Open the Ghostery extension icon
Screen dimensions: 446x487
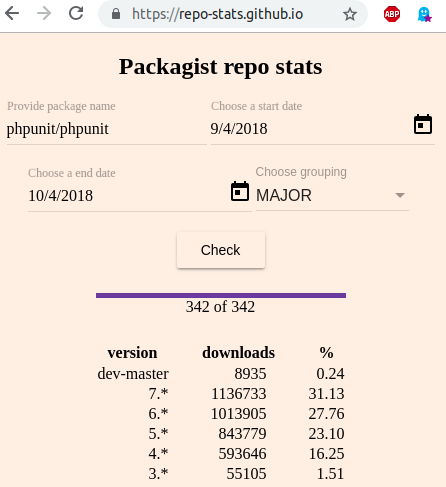tap(424, 14)
